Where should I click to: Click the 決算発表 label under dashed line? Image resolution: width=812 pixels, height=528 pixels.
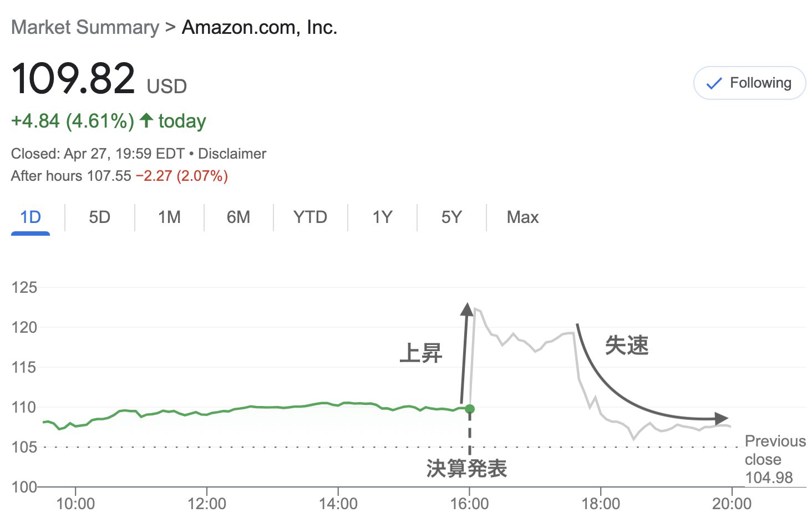point(466,469)
